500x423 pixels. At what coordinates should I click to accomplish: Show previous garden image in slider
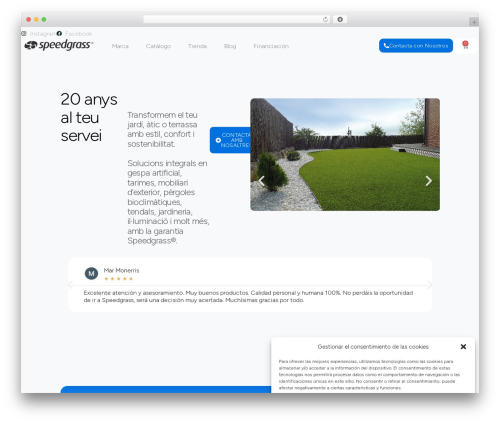(x=262, y=181)
